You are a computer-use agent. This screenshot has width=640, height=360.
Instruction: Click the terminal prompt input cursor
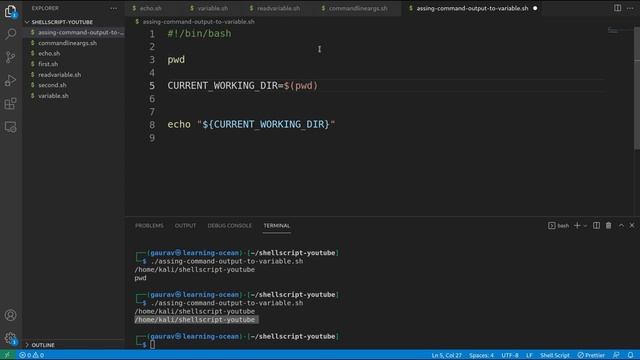pos(152,344)
